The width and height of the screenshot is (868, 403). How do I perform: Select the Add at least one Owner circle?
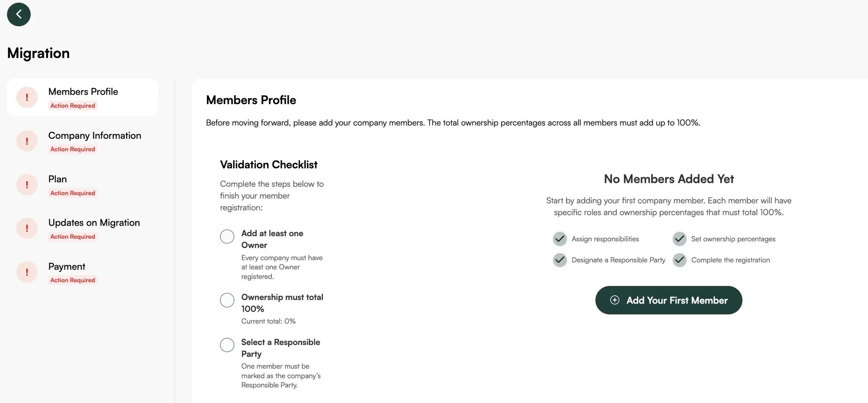(x=227, y=237)
